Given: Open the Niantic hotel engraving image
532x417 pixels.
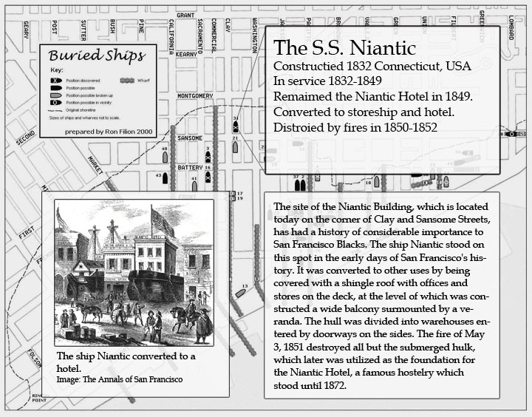Looking at the screenshot, I should pos(134,273).
